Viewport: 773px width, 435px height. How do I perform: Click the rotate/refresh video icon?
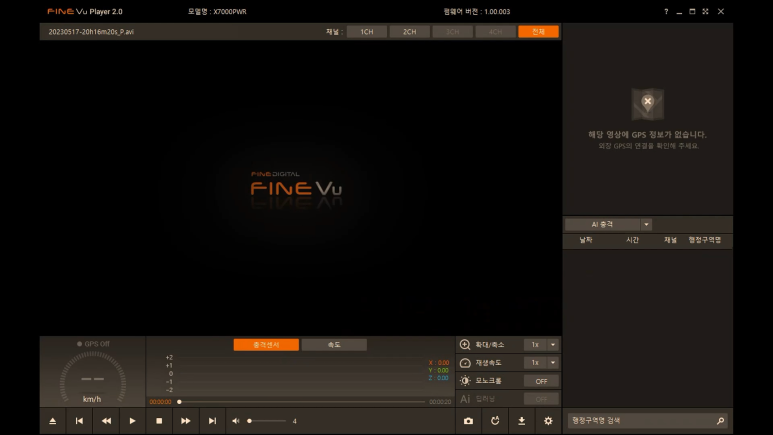click(495, 421)
